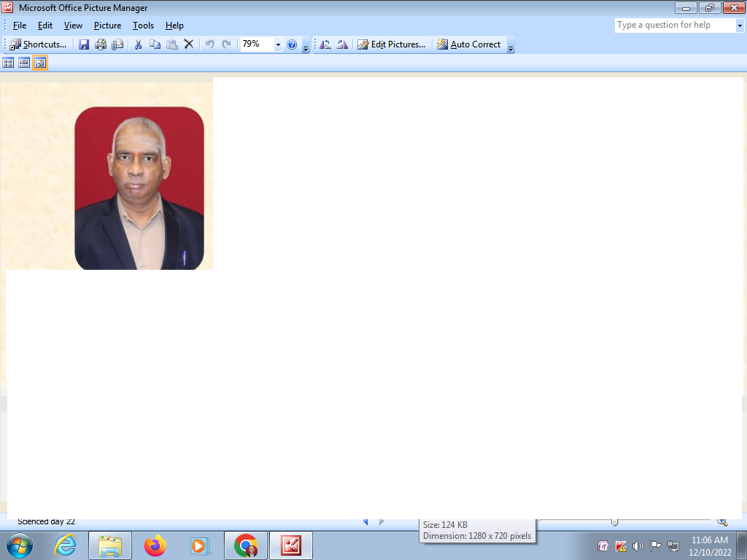Click the Auto Correct button
Screen dimensions: 747x560
point(469,44)
